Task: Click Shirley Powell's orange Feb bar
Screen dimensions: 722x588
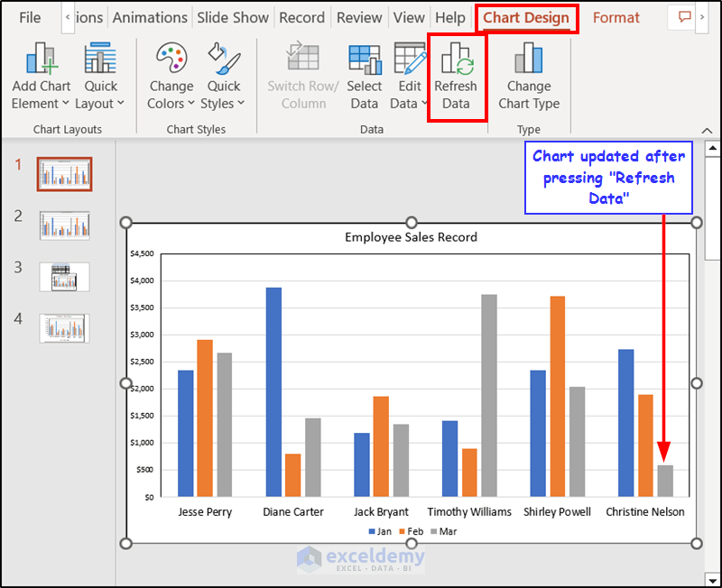Action: [x=558, y=397]
